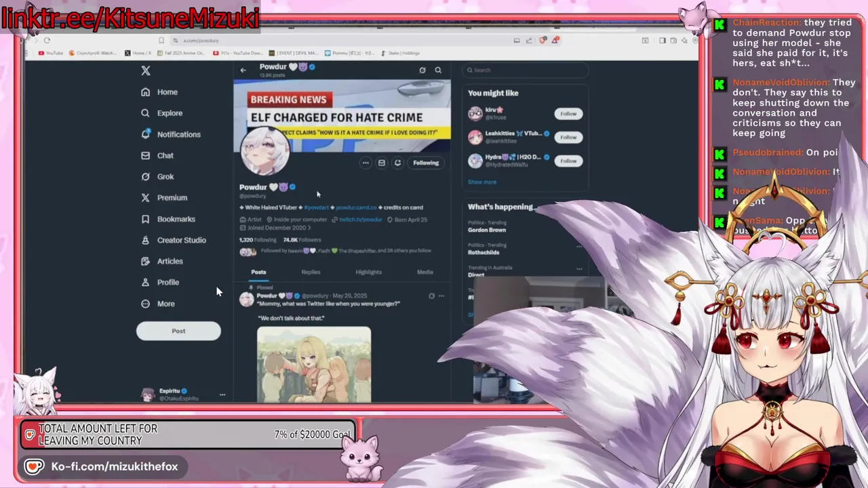The height and width of the screenshot is (488, 868).
Task: Open three-dot menu on pinned post
Action: tap(441, 296)
